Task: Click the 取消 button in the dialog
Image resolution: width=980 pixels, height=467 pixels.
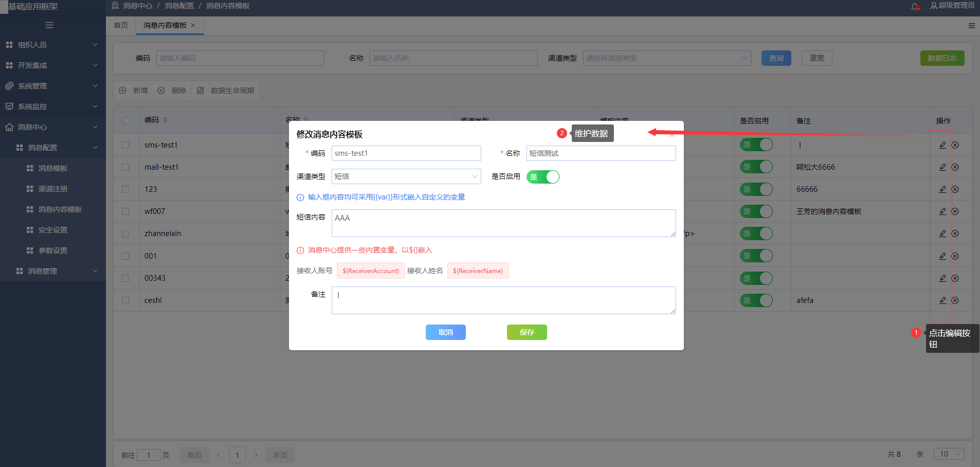Action: coord(445,332)
